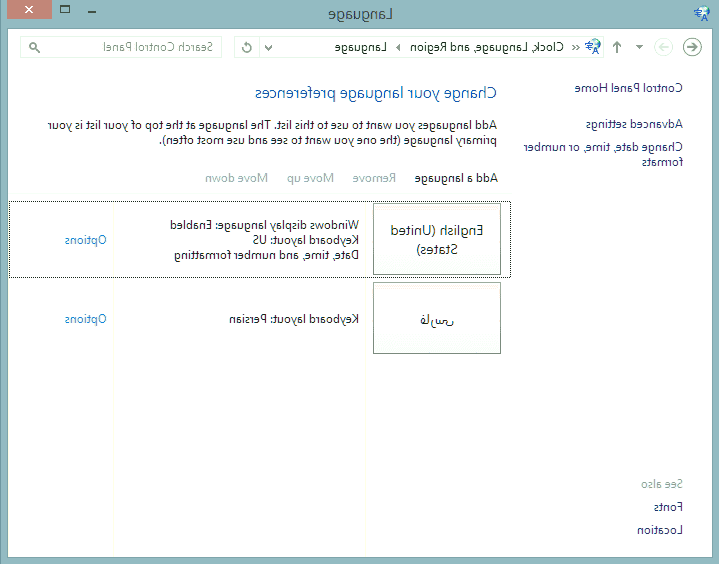Maximize the Language window
The image size is (719, 564).
pyautogui.click(x=66, y=10)
